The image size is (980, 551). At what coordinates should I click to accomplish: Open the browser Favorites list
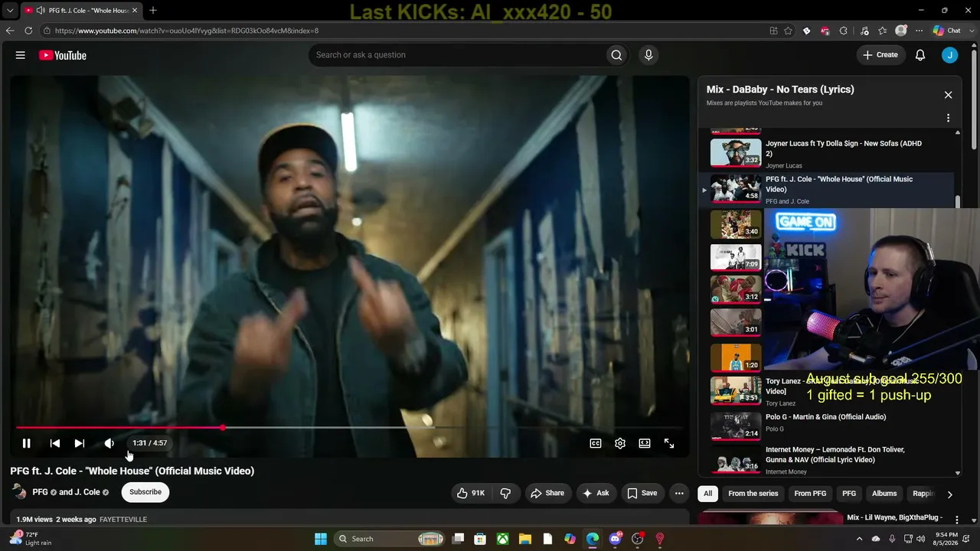click(x=883, y=31)
